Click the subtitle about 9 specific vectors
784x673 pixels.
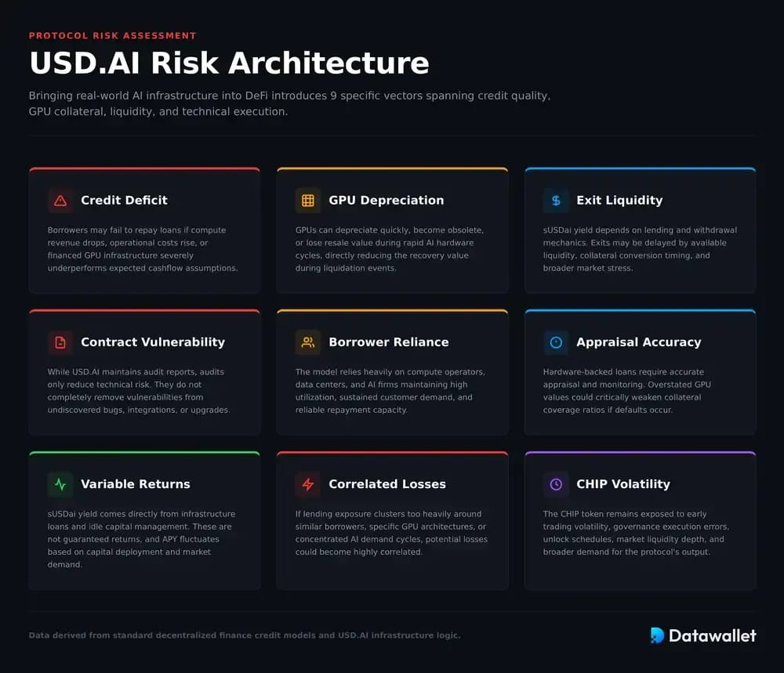[x=289, y=103]
